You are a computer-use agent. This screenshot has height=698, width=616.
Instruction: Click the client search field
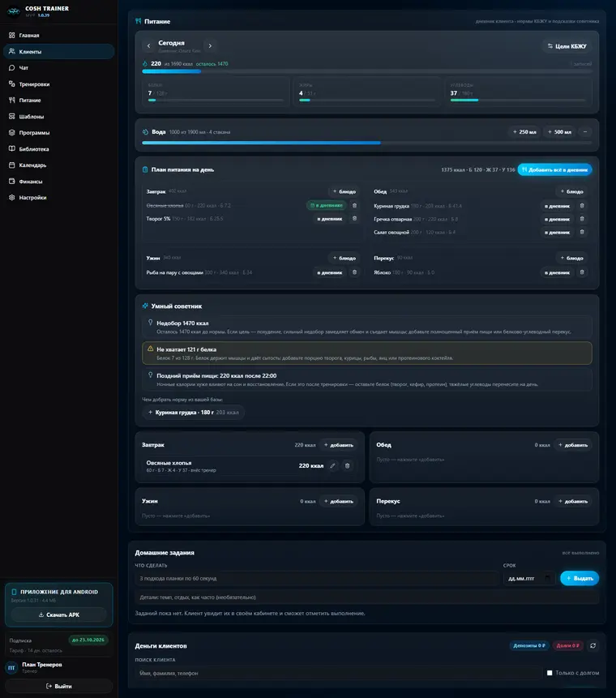339,673
